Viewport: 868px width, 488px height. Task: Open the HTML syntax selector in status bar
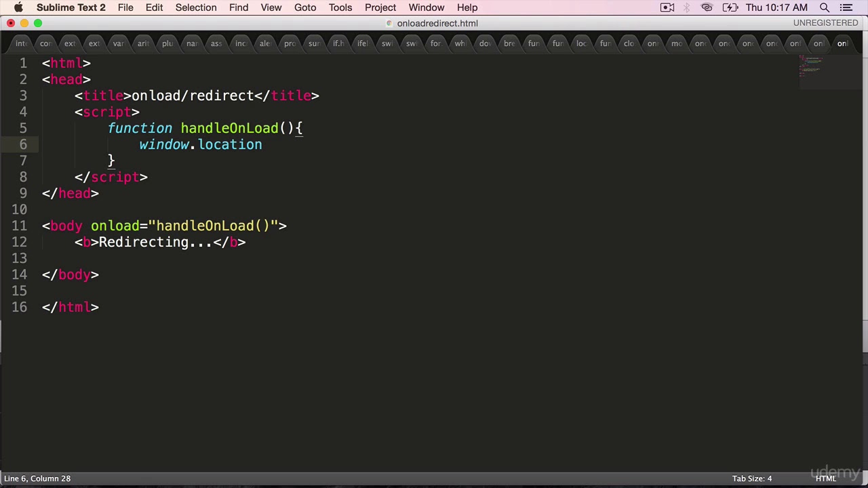click(825, 479)
